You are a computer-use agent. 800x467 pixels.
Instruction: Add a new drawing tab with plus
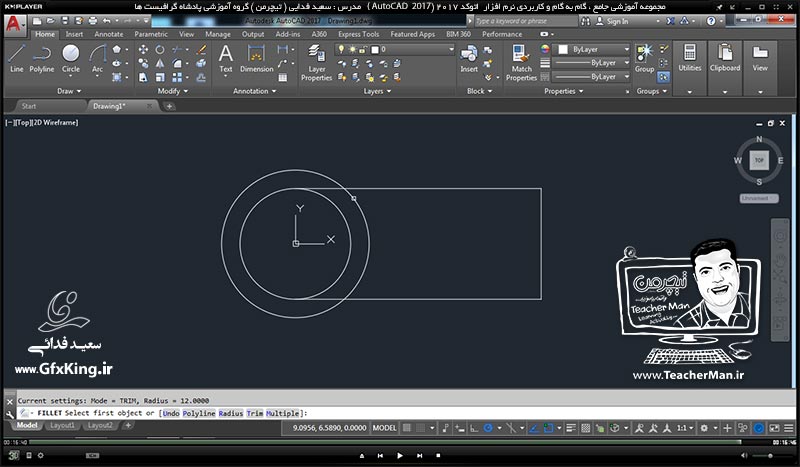169,106
